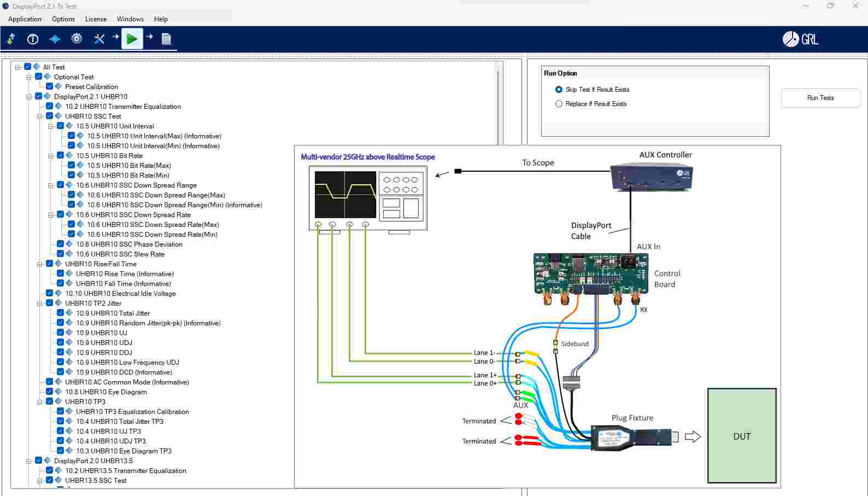Click the blue test selection icon

pos(55,39)
